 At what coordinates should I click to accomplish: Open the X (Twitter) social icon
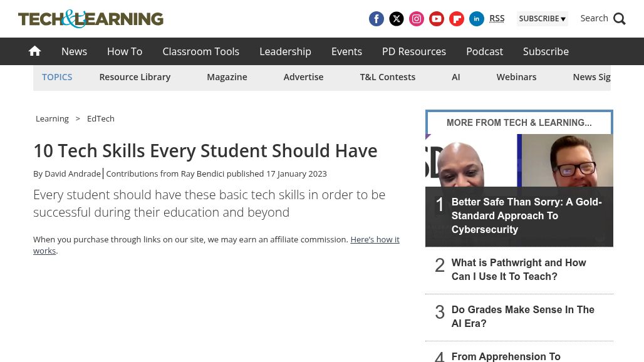pos(397,19)
